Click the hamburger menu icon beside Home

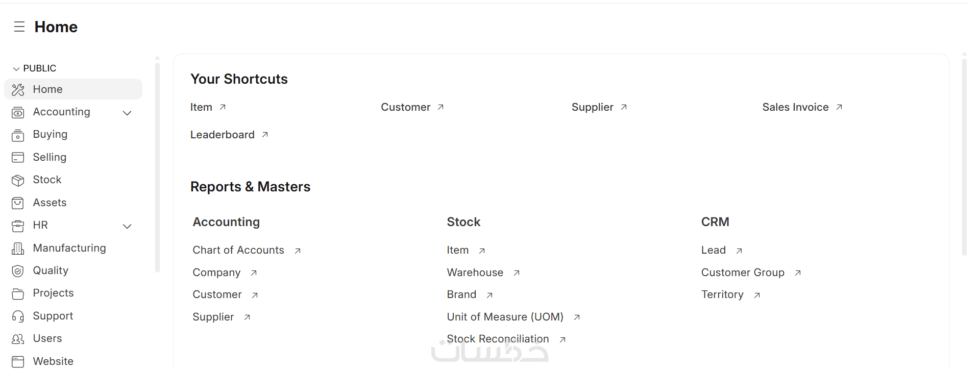pyautogui.click(x=19, y=27)
